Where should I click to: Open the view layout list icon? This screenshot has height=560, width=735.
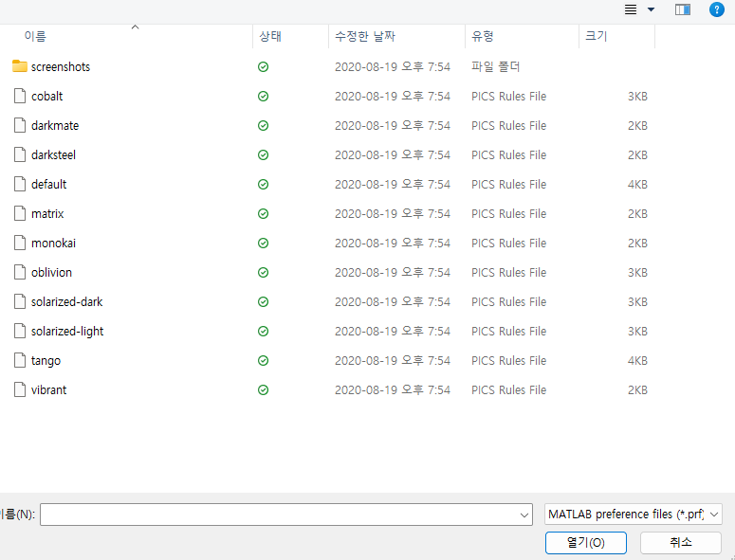[x=631, y=9]
